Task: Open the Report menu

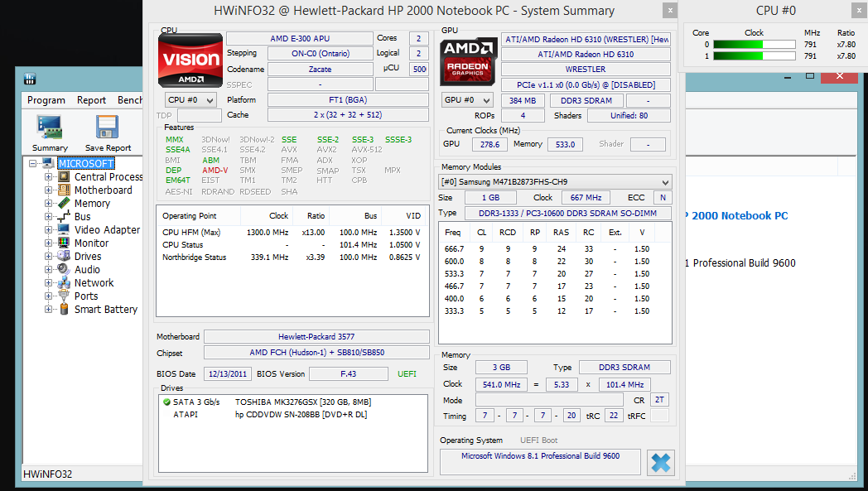Action: point(91,100)
